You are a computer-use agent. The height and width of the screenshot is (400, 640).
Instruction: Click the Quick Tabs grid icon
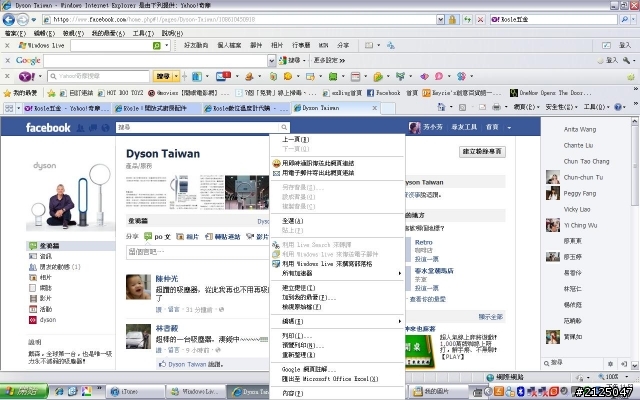(x=9, y=108)
